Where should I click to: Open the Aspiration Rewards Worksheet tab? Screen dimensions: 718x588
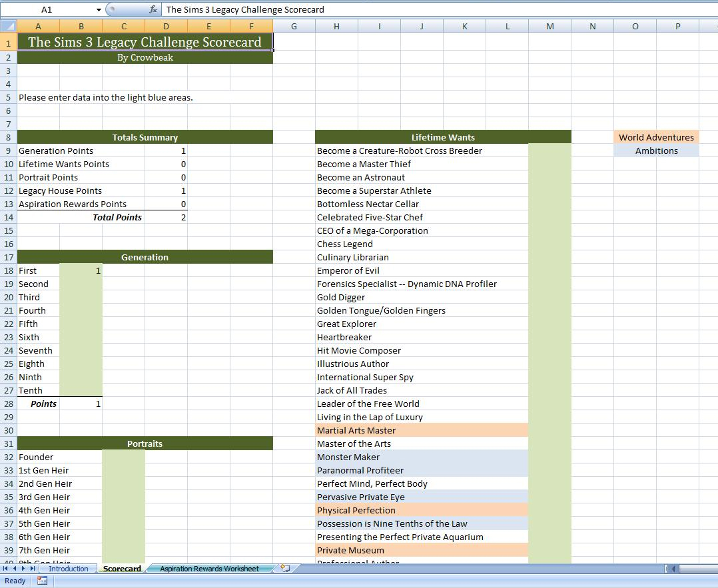209,568
